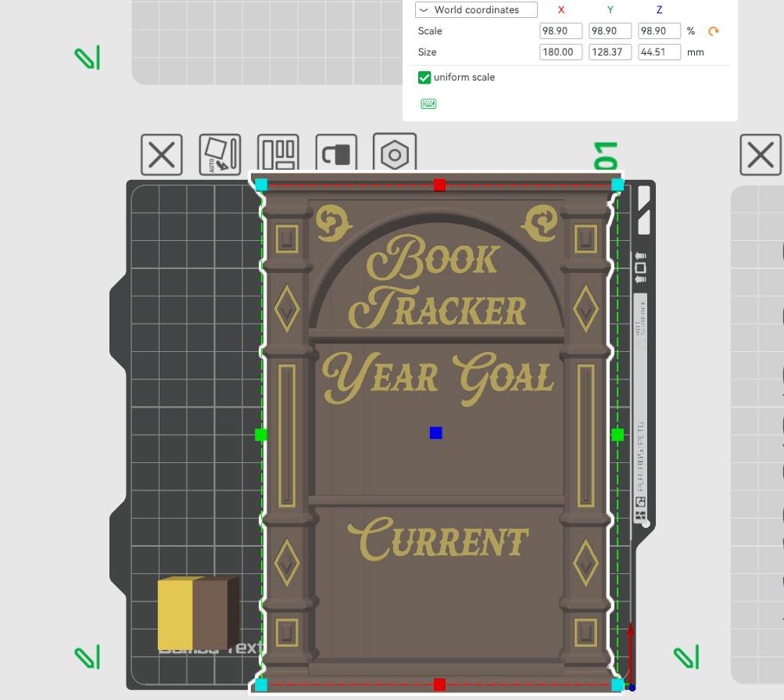Select the yellow and brown cube object

199,613
